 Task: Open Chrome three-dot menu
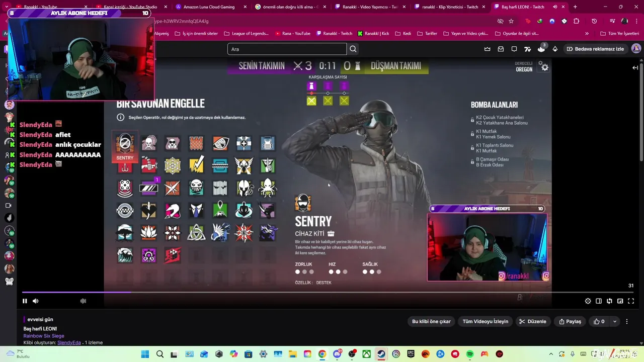[x=636, y=21]
